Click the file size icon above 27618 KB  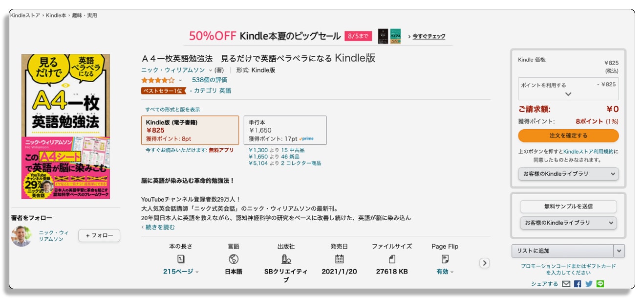392,259
